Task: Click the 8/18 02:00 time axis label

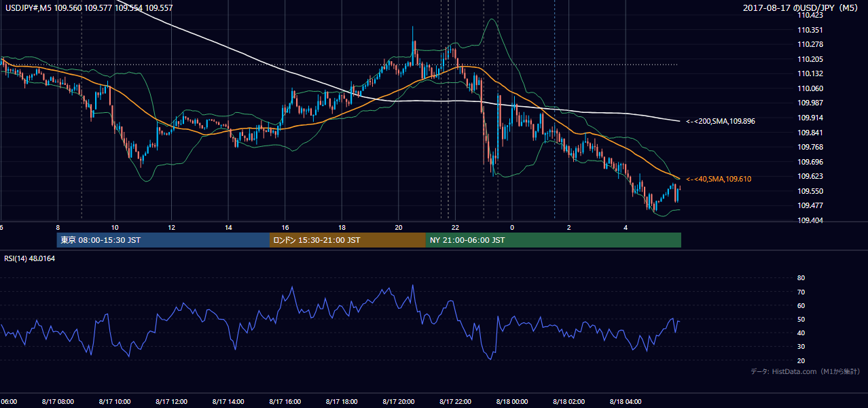Action: tap(568, 402)
